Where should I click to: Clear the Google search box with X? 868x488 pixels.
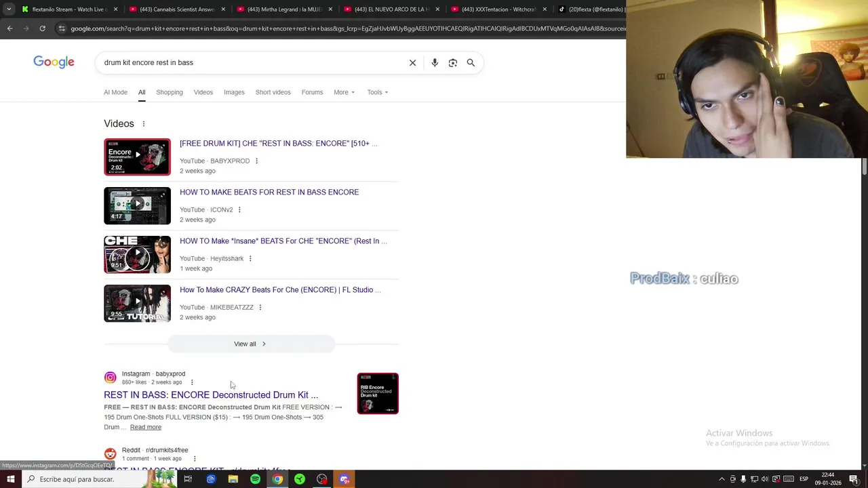[412, 62]
